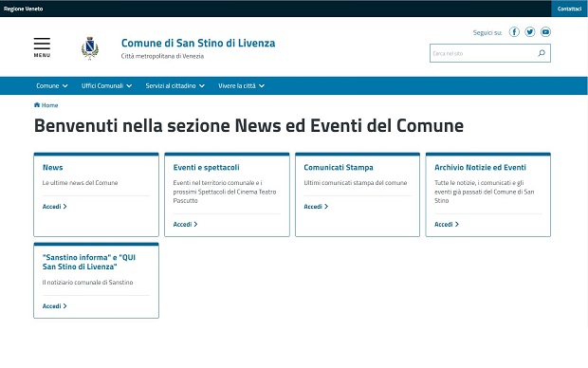Click 'Le ultime news del Comune' text
This screenshot has width=588, height=368.
(80, 183)
